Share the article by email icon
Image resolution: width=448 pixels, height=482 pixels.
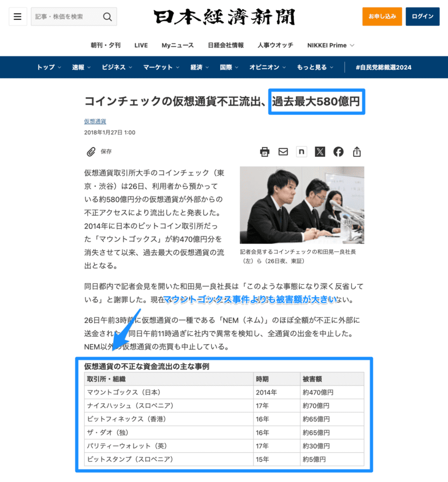283,152
